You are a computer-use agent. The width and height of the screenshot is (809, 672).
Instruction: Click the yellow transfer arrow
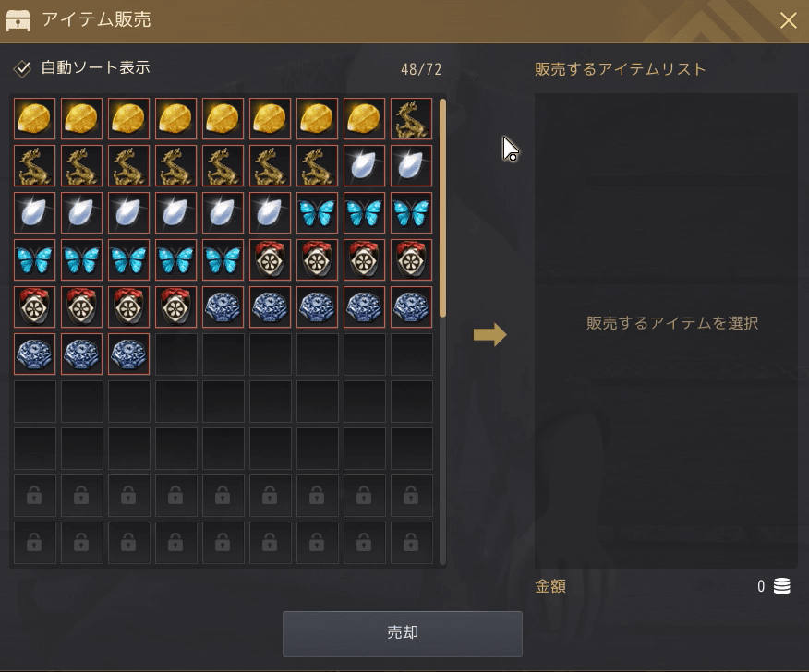490,335
